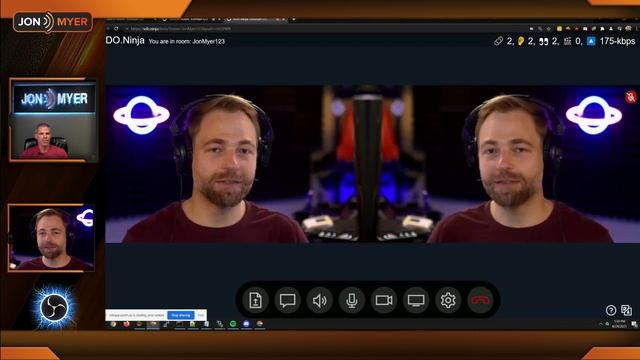Open settings gear in call controls
This screenshot has height=360, width=640.
tap(448, 300)
